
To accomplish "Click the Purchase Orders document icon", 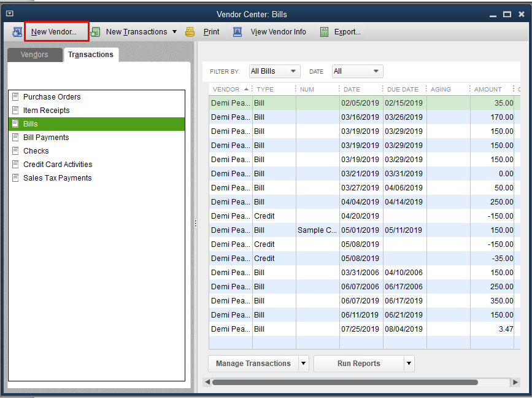I will tap(15, 97).
